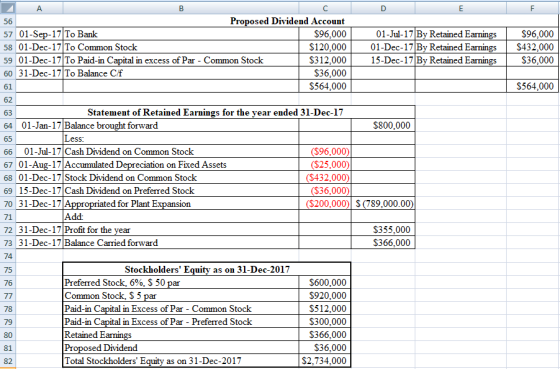
Task: Select the $600,000 cell
Action: click(325, 283)
